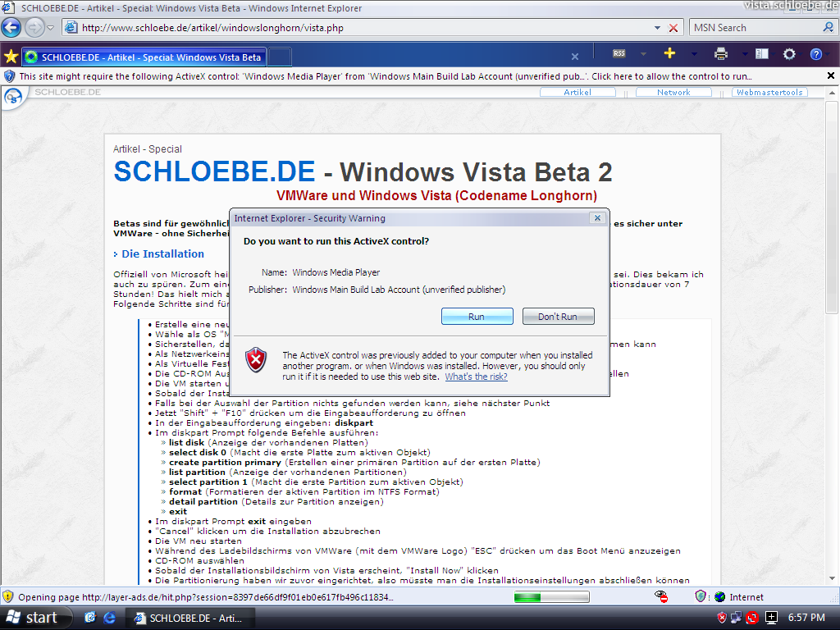The height and width of the screenshot is (630, 840).
Task: Click the Protected Mode shield icon in status bar
Action: [701, 596]
